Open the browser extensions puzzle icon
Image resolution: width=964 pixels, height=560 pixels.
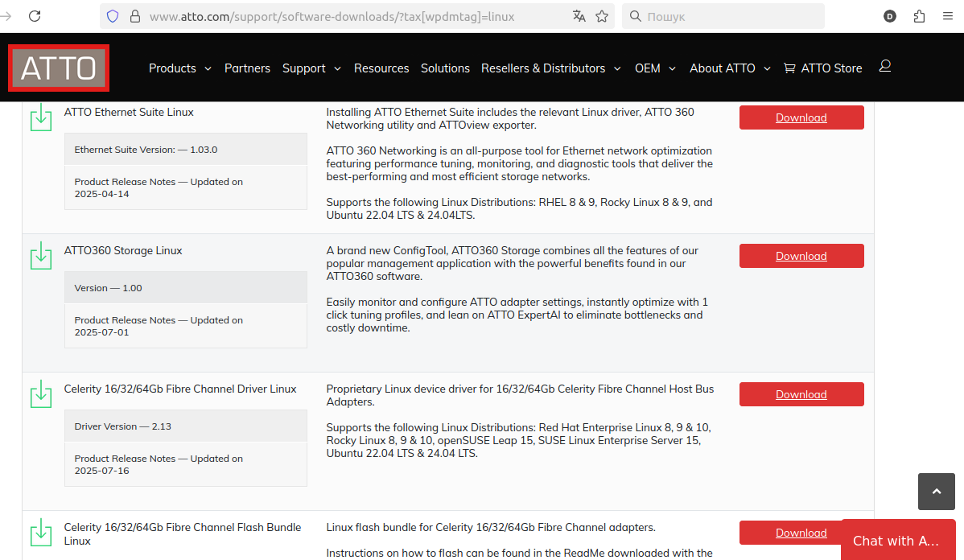pos(919,16)
